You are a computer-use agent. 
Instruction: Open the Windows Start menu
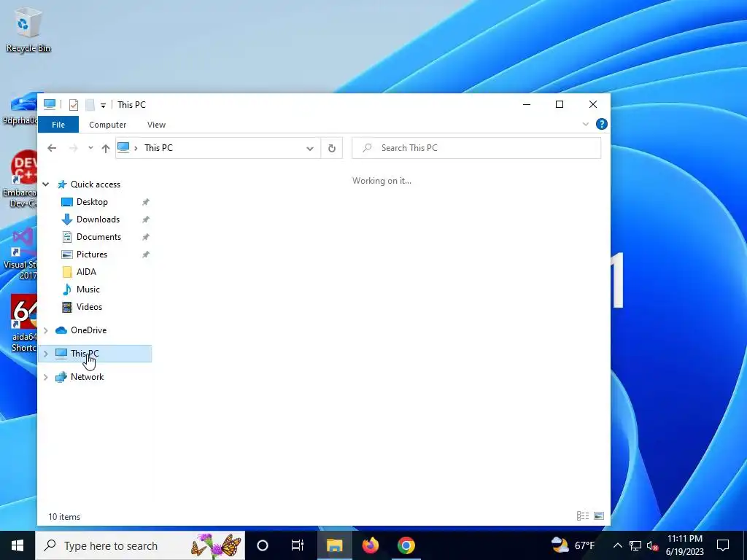(18, 545)
